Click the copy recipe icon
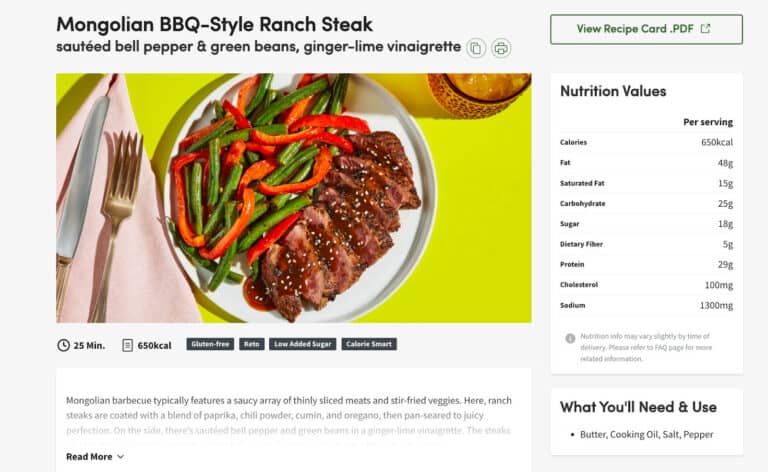This screenshot has width=768, height=472. (x=476, y=48)
